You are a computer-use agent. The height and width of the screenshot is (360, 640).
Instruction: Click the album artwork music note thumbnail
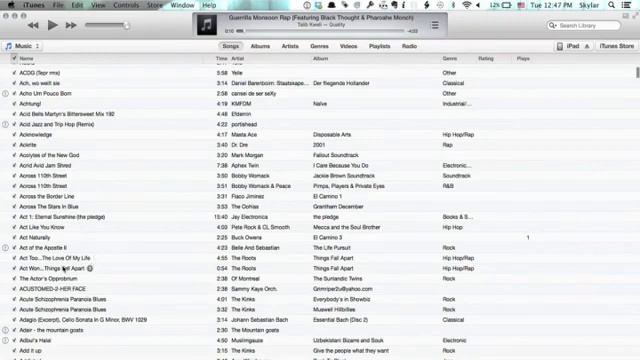click(207, 25)
